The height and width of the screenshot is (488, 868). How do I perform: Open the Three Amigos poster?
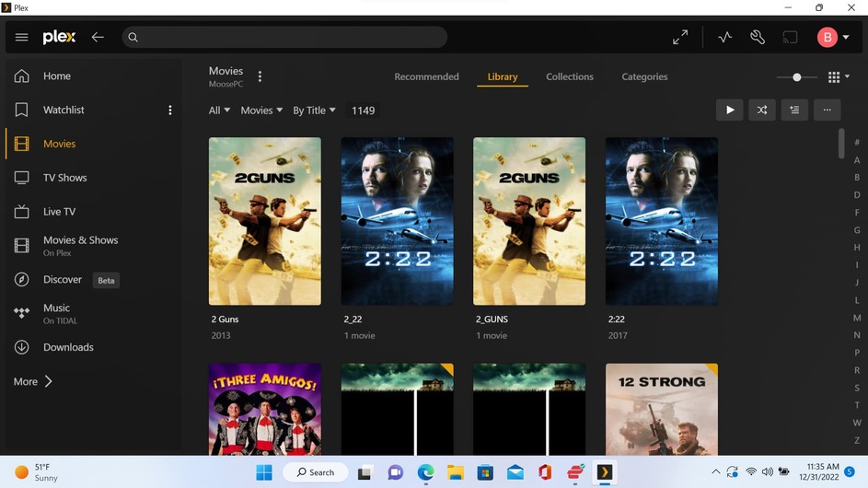point(264,410)
